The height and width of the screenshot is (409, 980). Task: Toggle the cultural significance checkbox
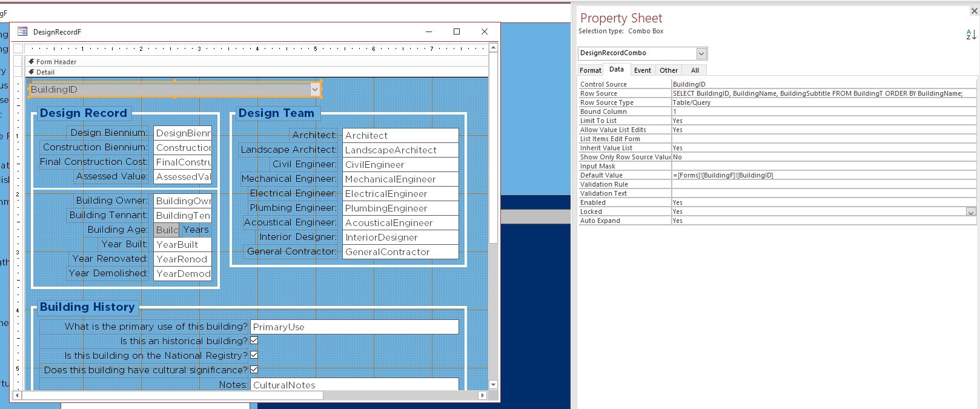point(254,370)
